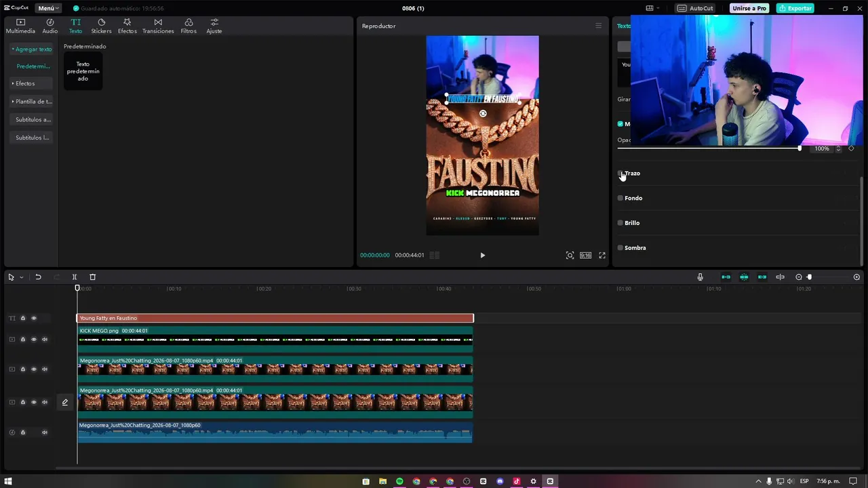
Task: Hide the text track
Action: tap(34, 319)
